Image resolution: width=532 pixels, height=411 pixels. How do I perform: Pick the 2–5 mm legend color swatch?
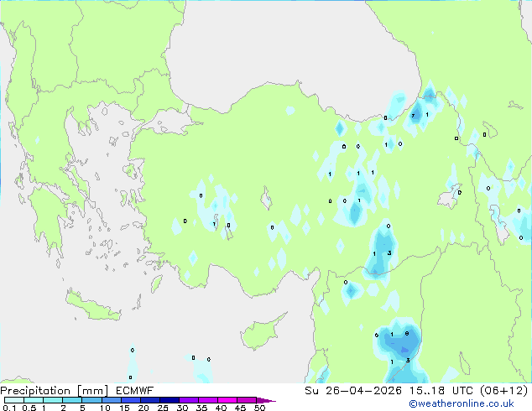72,400
